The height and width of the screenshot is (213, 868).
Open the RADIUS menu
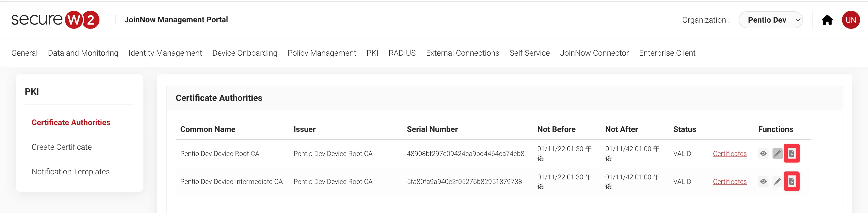[x=402, y=53]
